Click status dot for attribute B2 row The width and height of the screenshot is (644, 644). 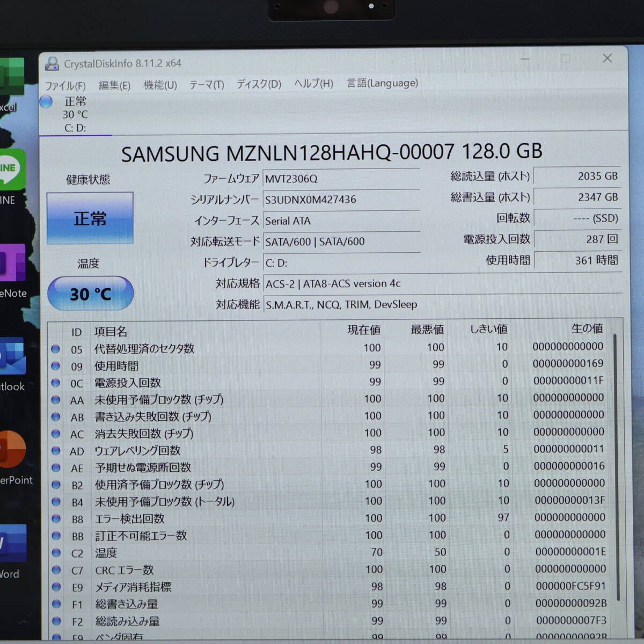coord(56,485)
